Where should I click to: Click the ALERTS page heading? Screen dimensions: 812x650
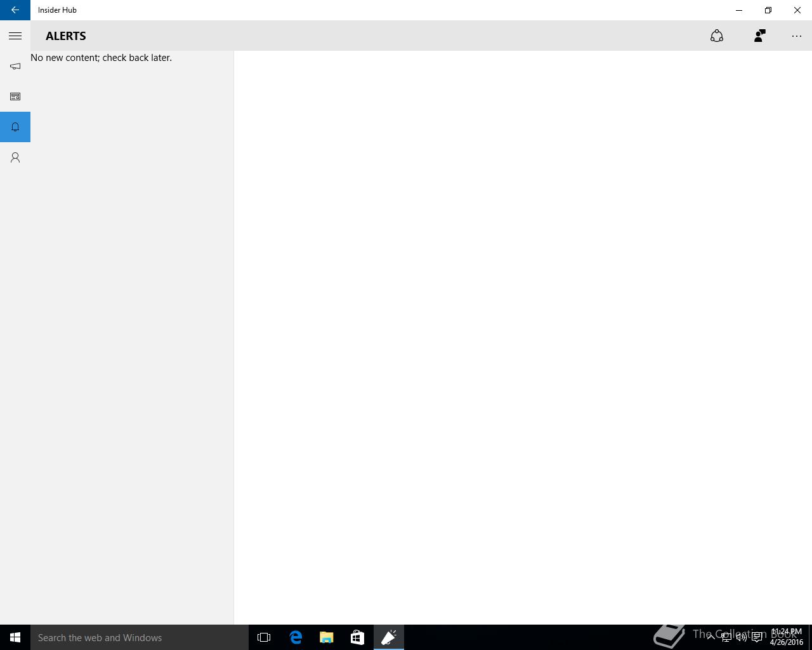66,36
